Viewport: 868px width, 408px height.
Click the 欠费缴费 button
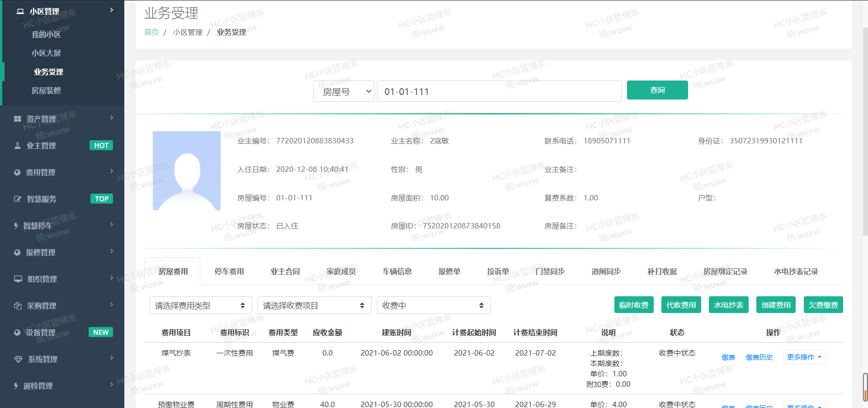823,305
